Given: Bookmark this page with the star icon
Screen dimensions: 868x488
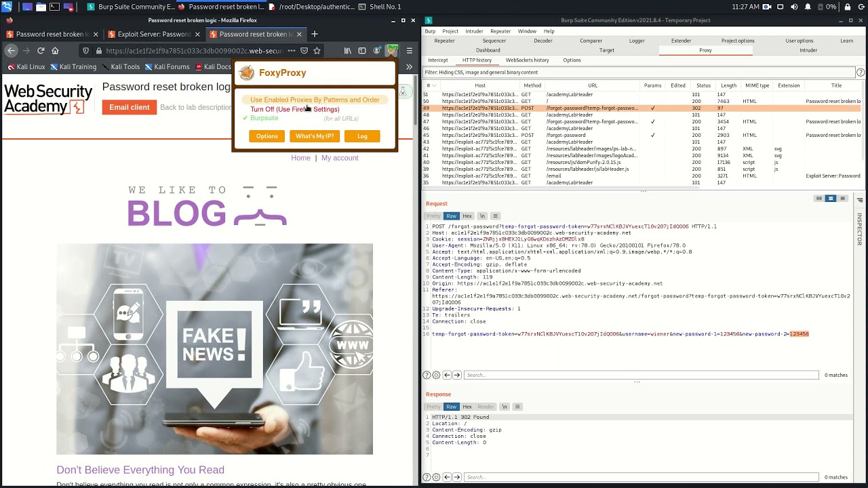Looking at the screenshot, I should click(x=317, y=51).
